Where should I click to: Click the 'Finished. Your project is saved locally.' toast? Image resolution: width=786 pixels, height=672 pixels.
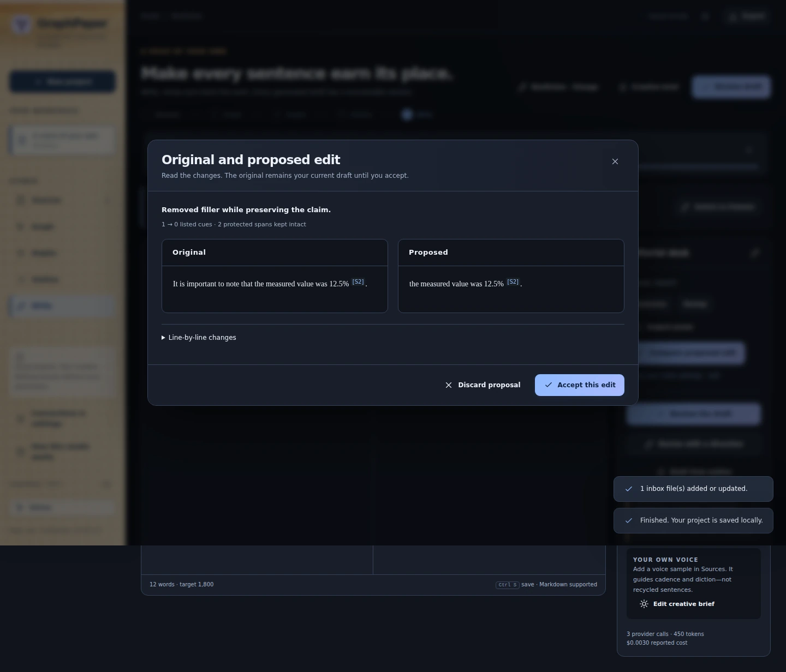(693, 520)
